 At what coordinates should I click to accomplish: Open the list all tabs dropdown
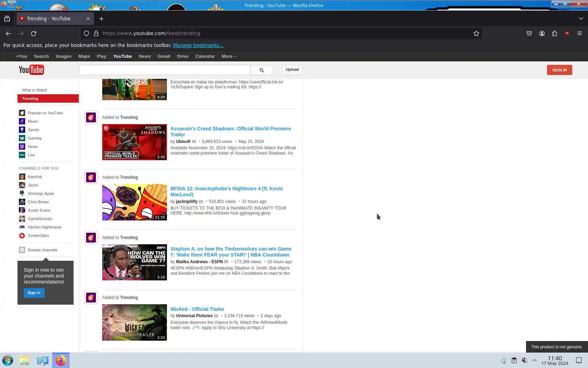tap(581, 19)
